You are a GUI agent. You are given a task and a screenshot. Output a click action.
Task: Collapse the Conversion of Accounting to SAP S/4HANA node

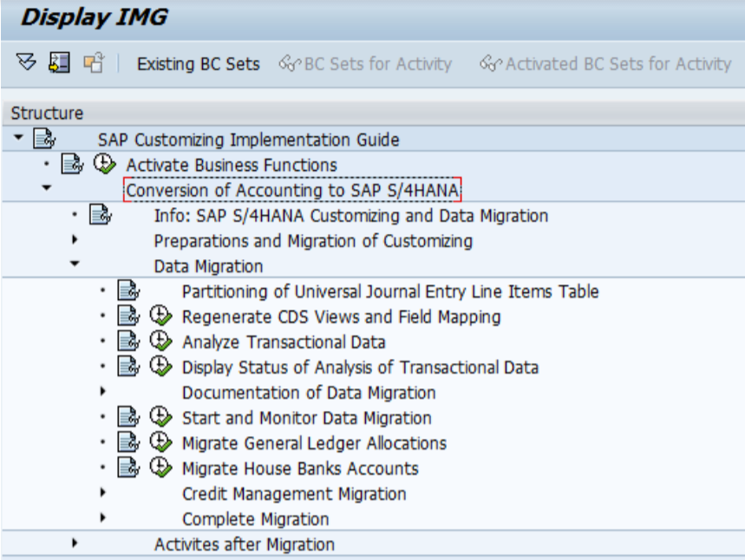coord(47,189)
